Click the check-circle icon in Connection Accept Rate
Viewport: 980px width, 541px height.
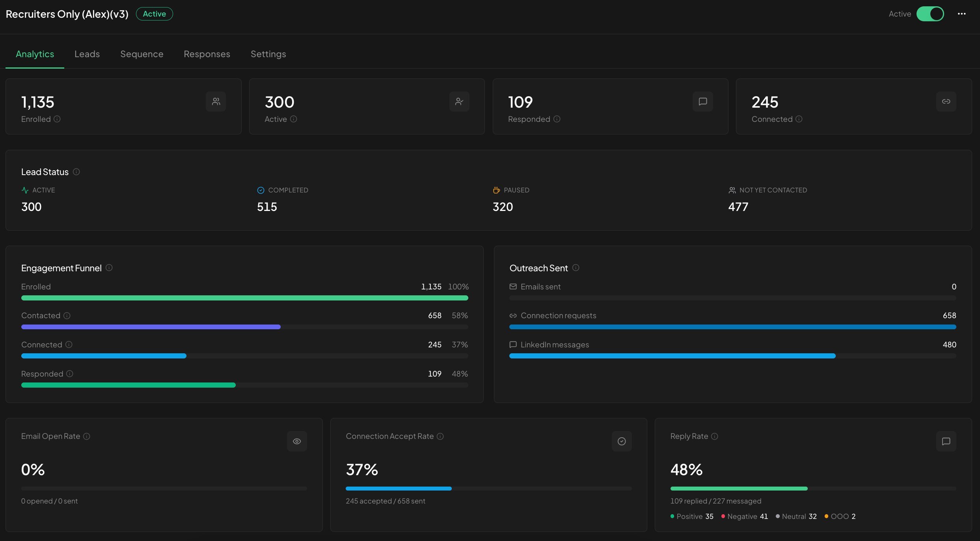(622, 441)
